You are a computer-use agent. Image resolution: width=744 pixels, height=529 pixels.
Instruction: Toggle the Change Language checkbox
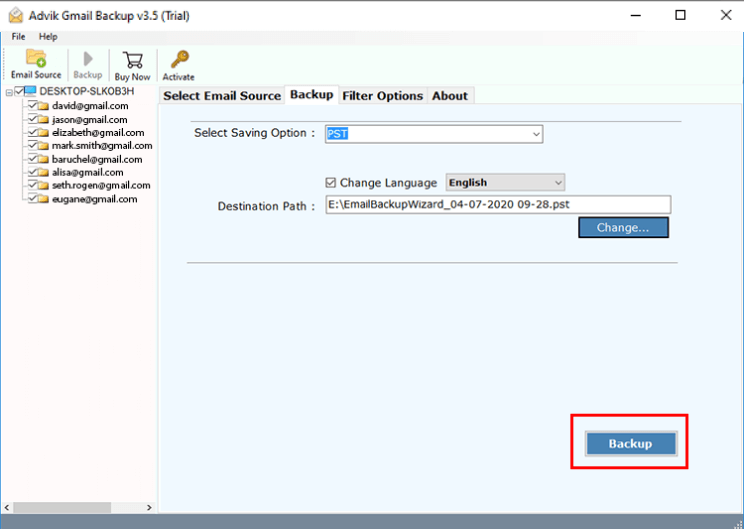click(331, 183)
